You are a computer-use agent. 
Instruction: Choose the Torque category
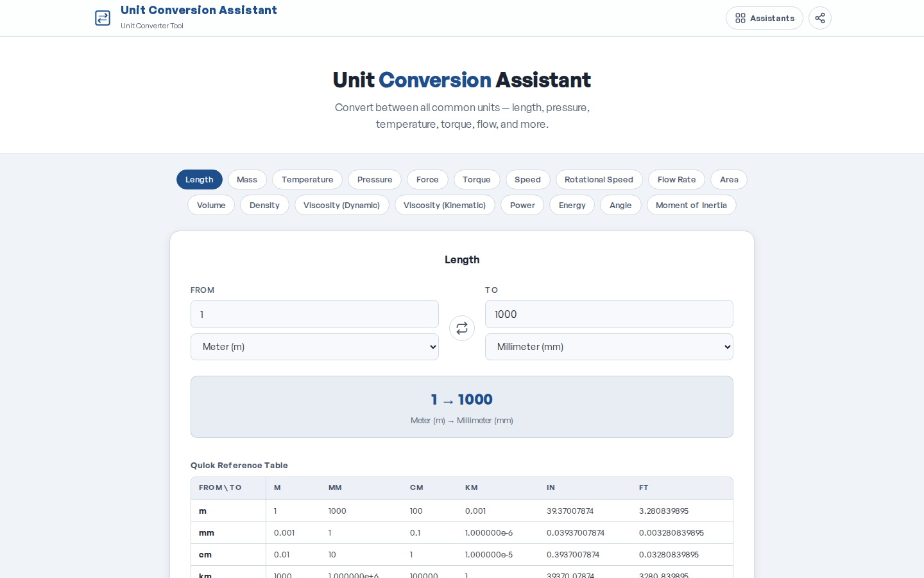tap(477, 180)
